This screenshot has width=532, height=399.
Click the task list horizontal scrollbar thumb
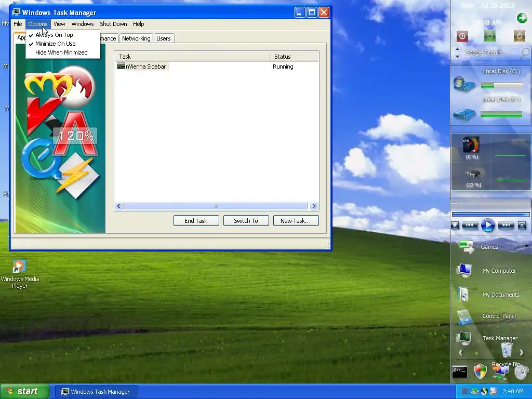pos(216,206)
